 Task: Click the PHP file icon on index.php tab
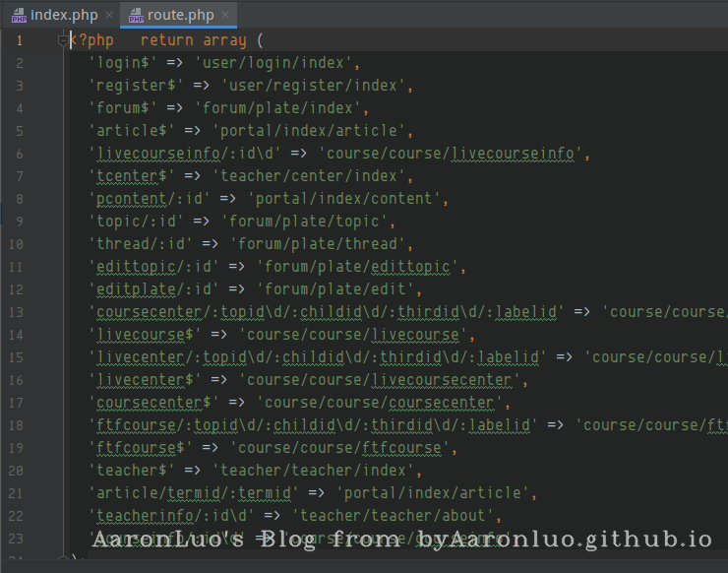pos(19,16)
